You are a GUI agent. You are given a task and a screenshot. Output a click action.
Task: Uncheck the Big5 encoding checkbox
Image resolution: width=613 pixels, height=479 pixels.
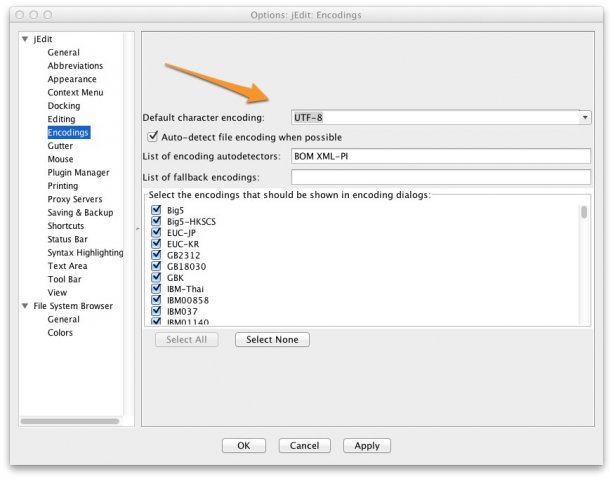(x=156, y=210)
